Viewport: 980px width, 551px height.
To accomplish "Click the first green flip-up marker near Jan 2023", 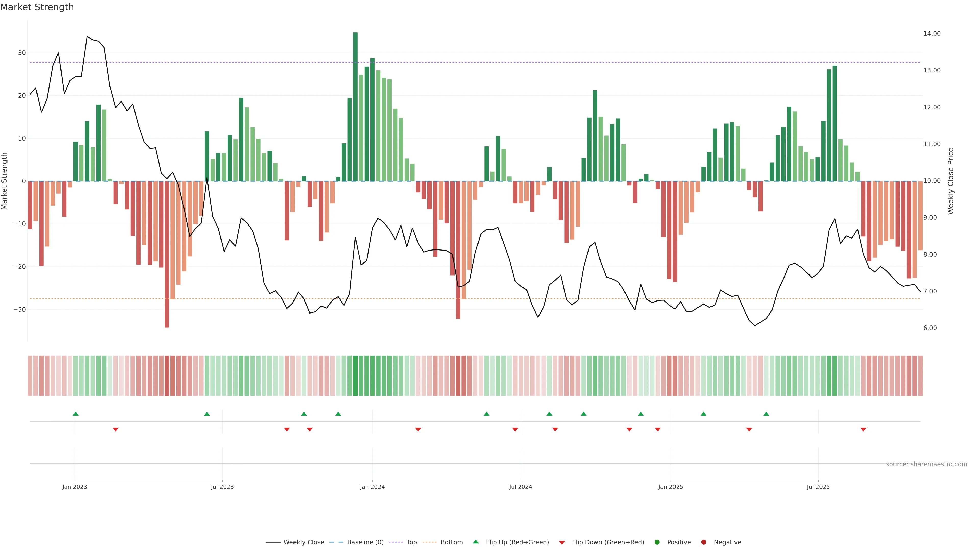I will point(76,414).
